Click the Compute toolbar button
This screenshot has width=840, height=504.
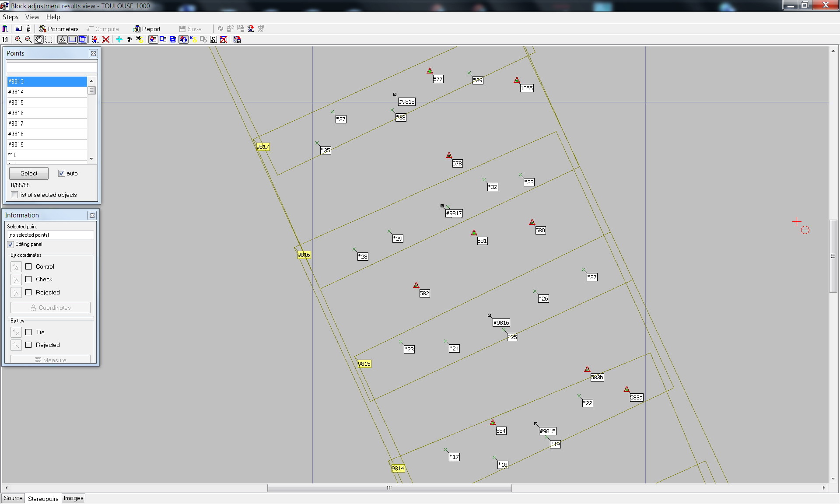point(103,29)
